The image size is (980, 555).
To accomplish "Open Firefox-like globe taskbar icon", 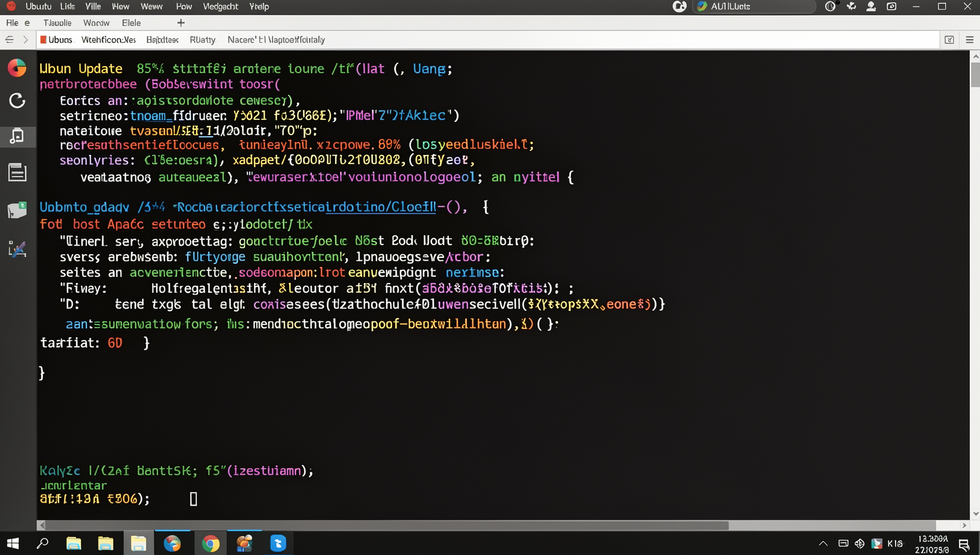I will pos(172,543).
